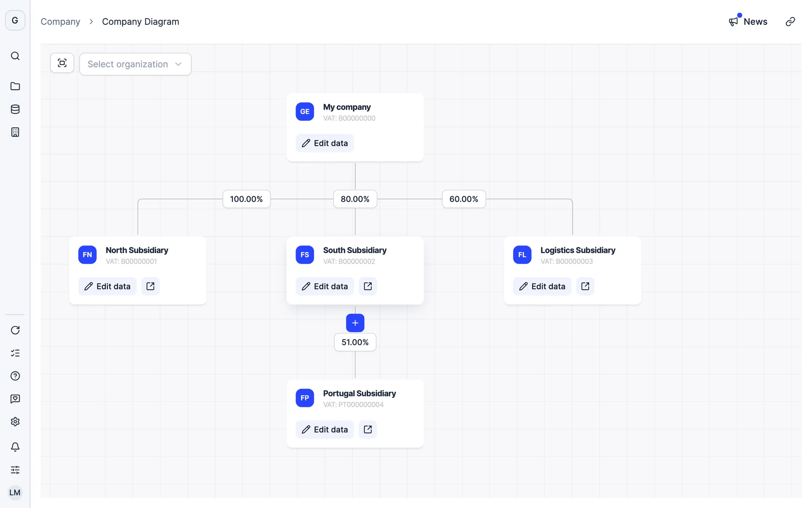Screen dimensions: 812x508
Task: Open the building icon in sidebar
Action: click(x=15, y=132)
